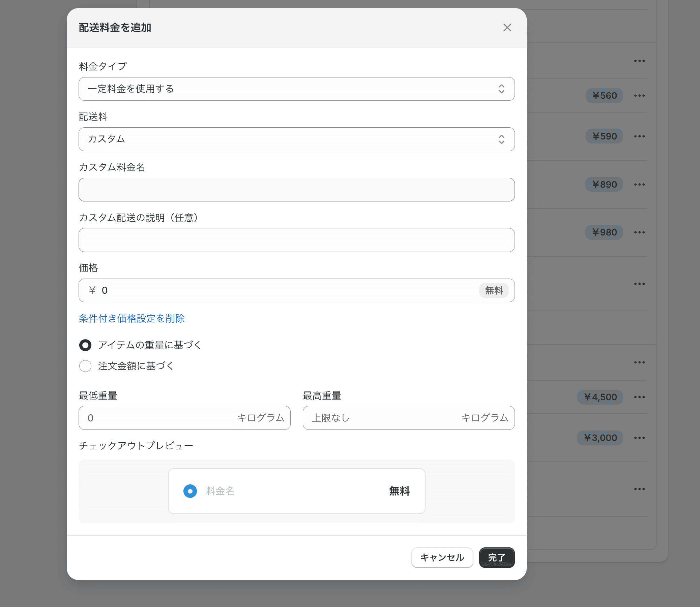
Task: Click the 条件付き価格設定を削除 link
Action: point(132,318)
